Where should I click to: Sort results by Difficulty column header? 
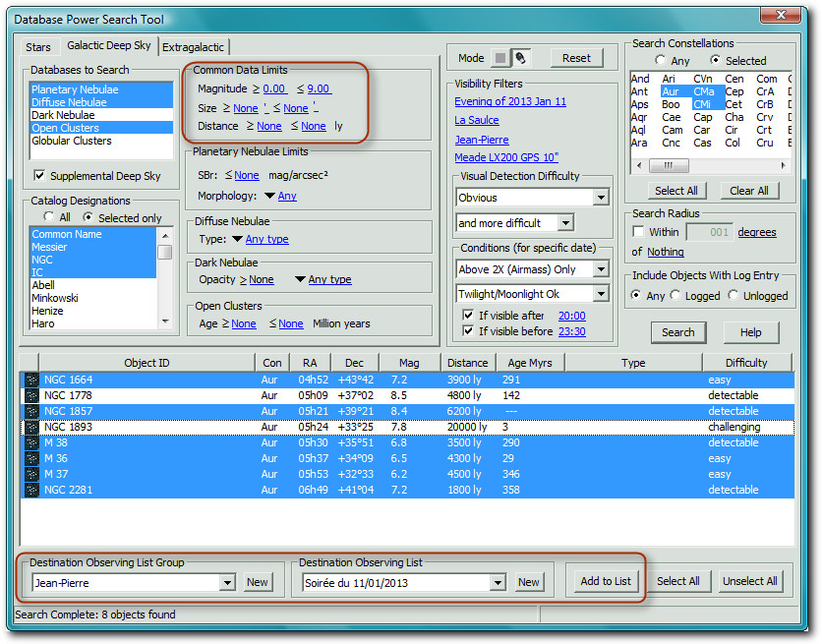tap(746, 363)
